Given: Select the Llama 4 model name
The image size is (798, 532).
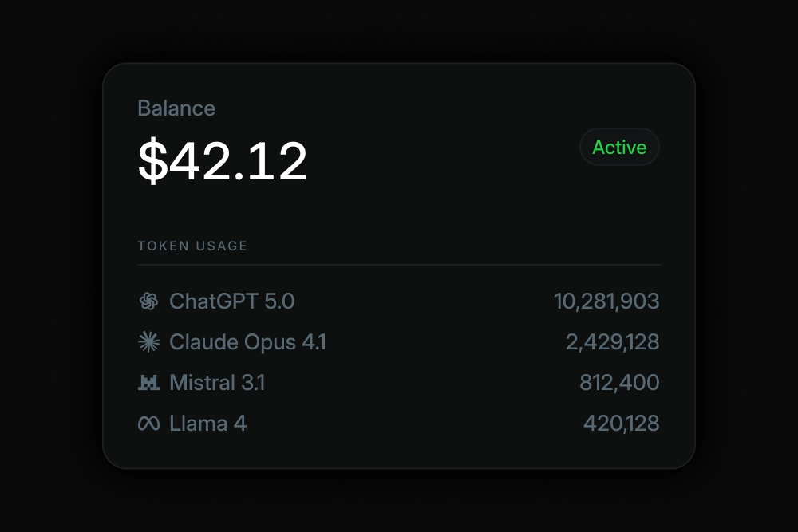Looking at the screenshot, I should click(x=207, y=424).
